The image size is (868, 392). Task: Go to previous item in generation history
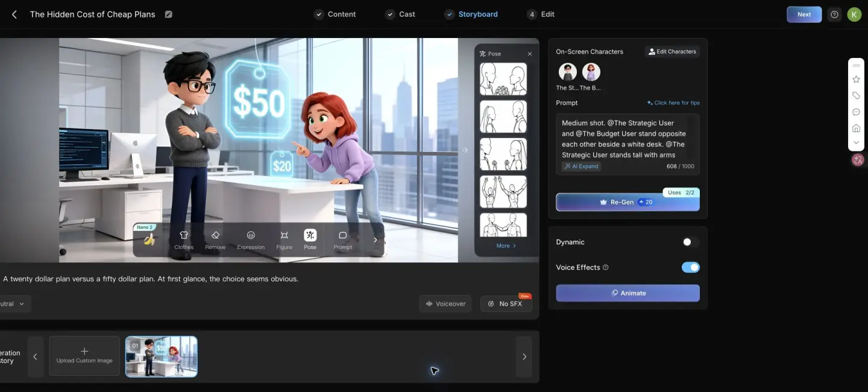pos(35,356)
